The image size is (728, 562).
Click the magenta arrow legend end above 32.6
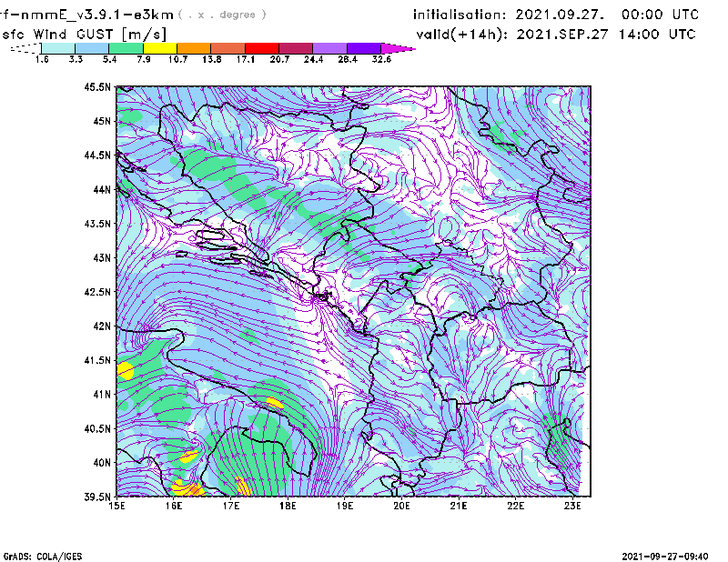click(398, 48)
